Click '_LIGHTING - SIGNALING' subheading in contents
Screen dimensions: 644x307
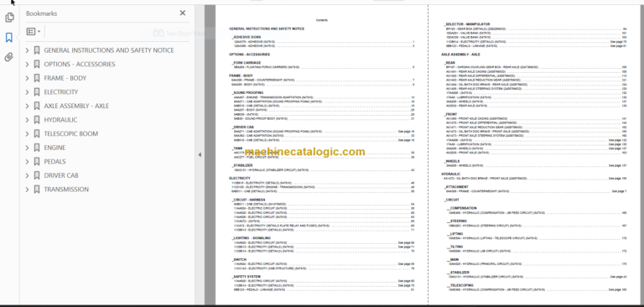click(x=251, y=238)
